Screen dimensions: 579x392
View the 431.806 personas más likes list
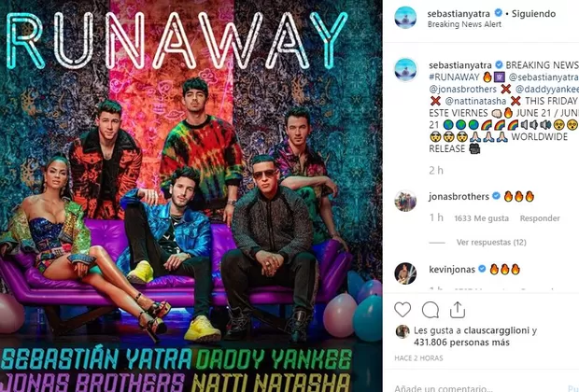point(461,343)
